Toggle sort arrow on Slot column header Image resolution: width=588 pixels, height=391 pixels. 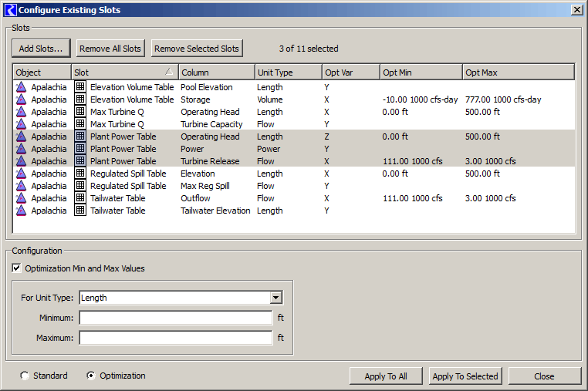169,72
